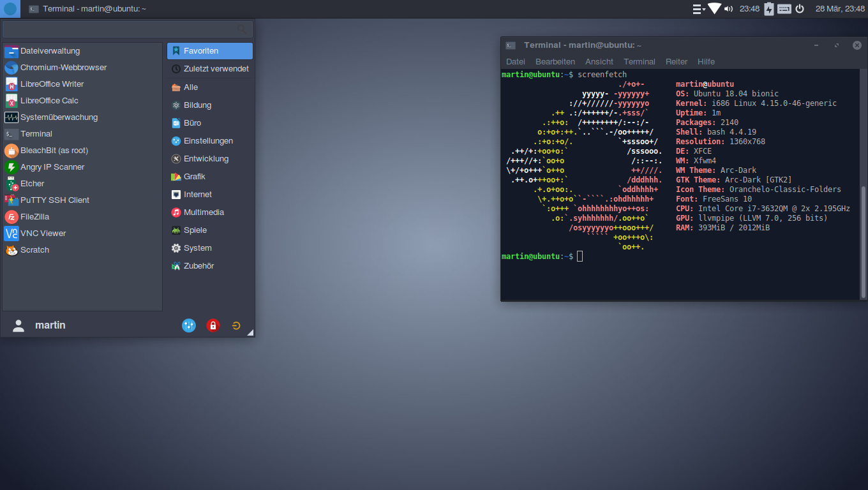
Task: Open the Zubehör category
Action: (x=210, y=266)
